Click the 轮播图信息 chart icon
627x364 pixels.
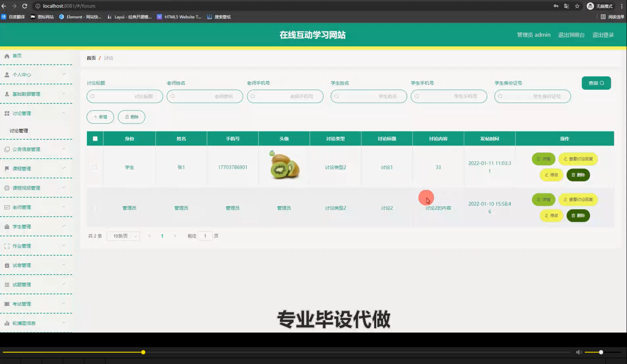coord(7,323)
